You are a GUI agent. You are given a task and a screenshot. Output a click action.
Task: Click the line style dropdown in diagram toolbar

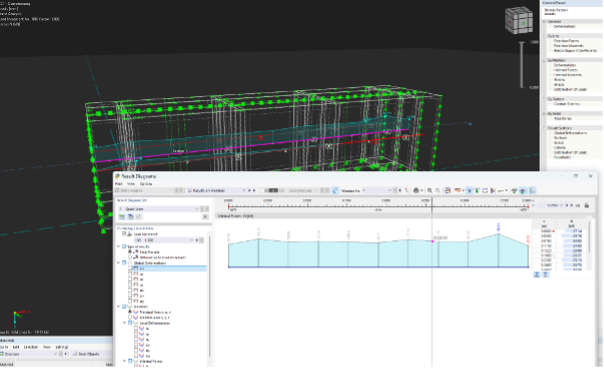502,190
